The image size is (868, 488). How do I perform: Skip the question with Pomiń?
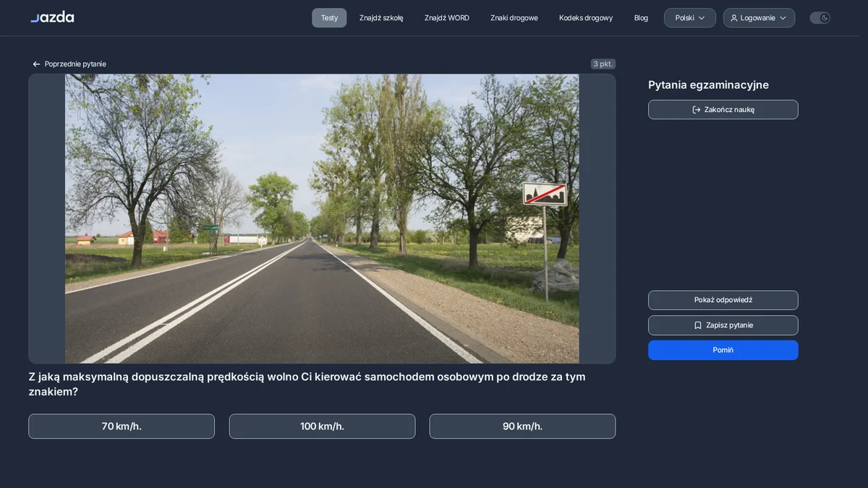pos(723,350)
